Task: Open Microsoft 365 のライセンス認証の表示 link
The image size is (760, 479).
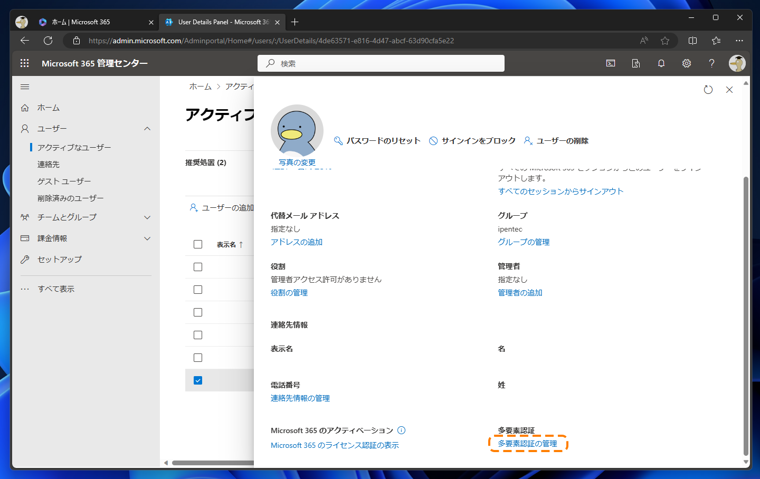Action: coord(334,445)
